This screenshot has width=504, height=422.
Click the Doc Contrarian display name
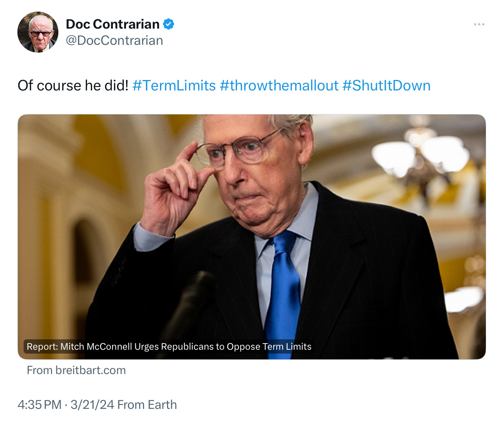click(112, 24)
